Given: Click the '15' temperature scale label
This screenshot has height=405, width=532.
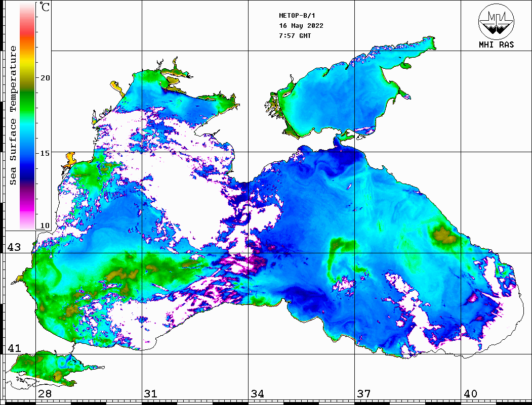Looking at the screenshot, I should coord(45,153).
